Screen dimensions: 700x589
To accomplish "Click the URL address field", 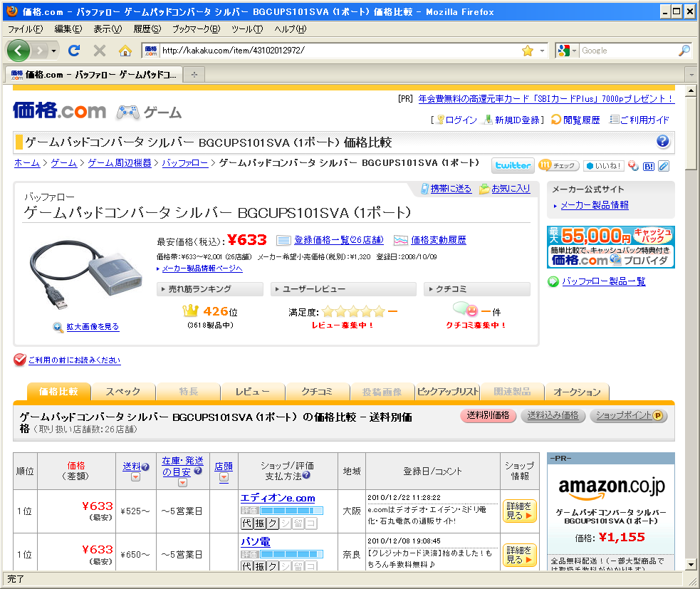I will [x=339, y=51].
